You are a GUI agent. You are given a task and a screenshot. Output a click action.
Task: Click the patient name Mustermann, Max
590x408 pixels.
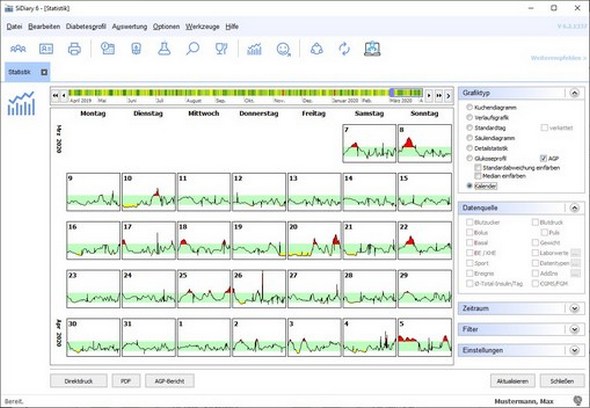pos(524,401)
